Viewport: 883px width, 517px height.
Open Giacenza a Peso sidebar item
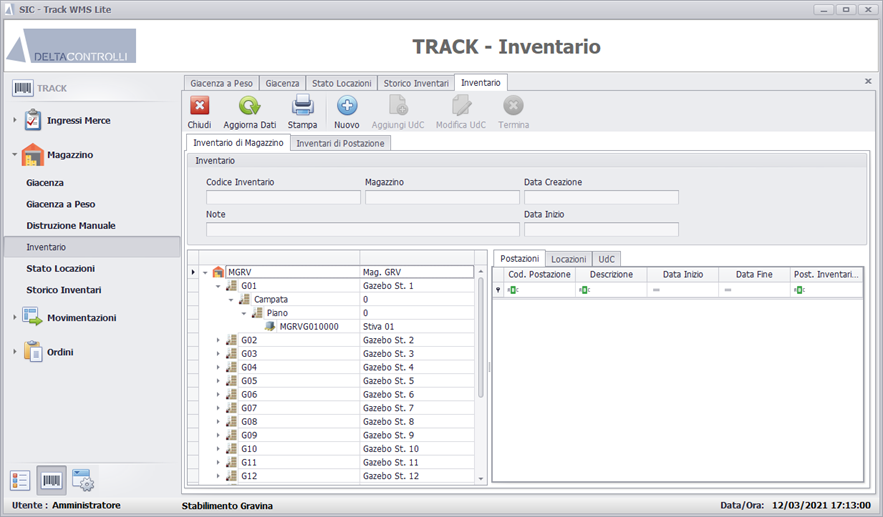click(x=61, y=204)
